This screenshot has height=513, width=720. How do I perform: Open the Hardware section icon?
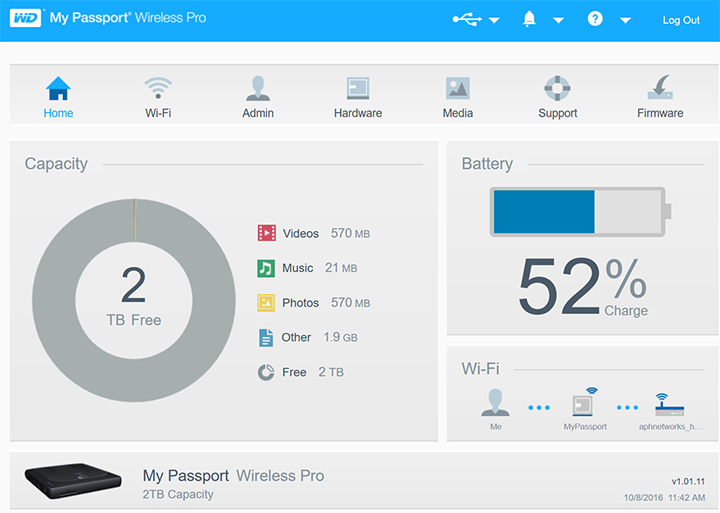coord(358,89)
